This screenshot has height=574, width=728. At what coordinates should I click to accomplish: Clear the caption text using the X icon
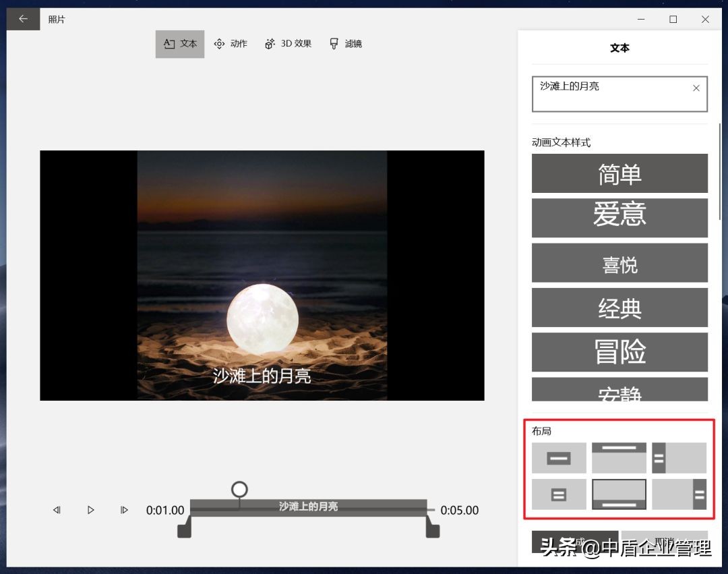(696, 88)
